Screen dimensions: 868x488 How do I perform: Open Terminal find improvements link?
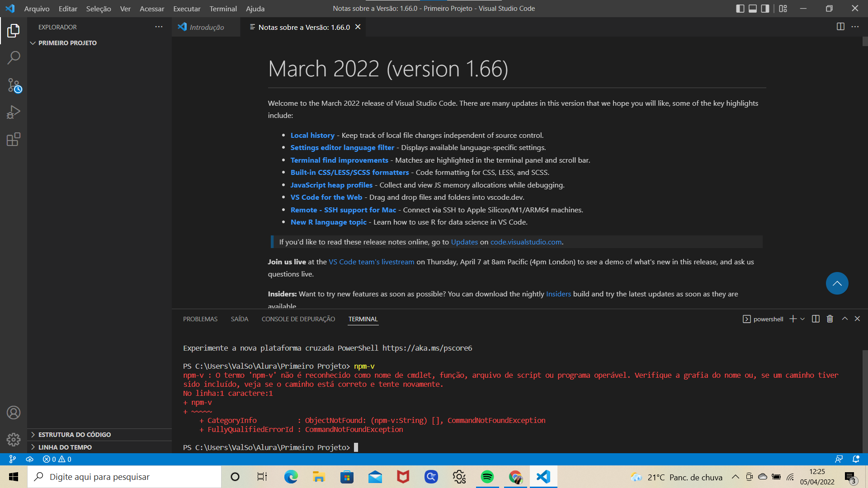click(339, 160)
